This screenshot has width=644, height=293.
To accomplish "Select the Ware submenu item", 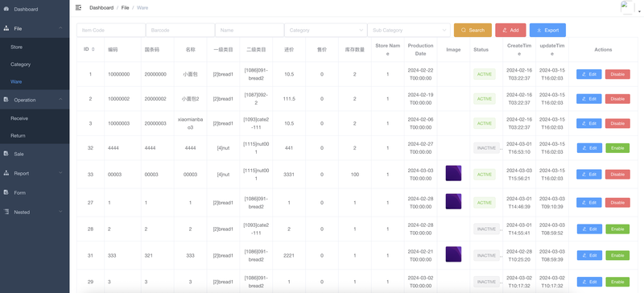I will coord(35,82).
